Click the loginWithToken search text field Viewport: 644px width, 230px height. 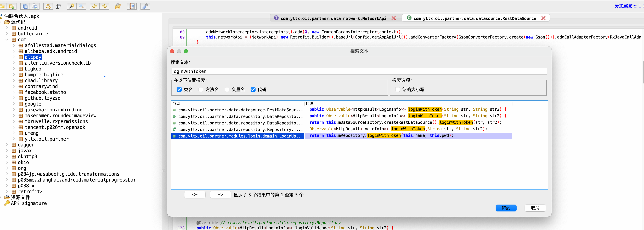(359, 71)
